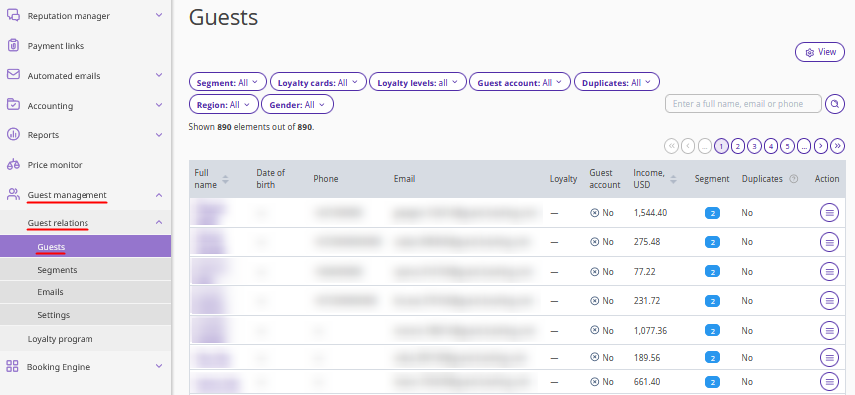Image resolution: width=855 pixels, height=395 pixels.
Task: Open the Duplicates: All filter dropdown
Action: tap(617, 82)
